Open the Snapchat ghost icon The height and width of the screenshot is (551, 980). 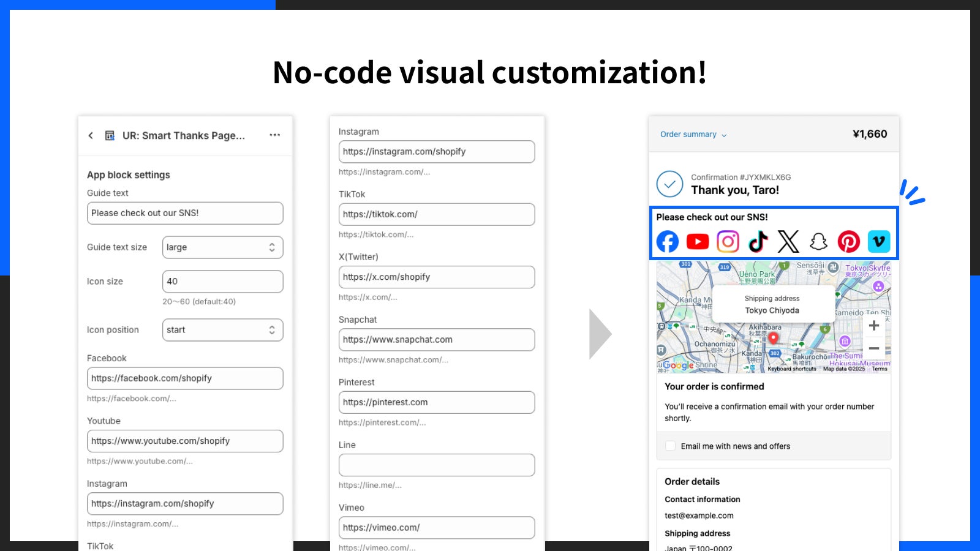[818, 242]
